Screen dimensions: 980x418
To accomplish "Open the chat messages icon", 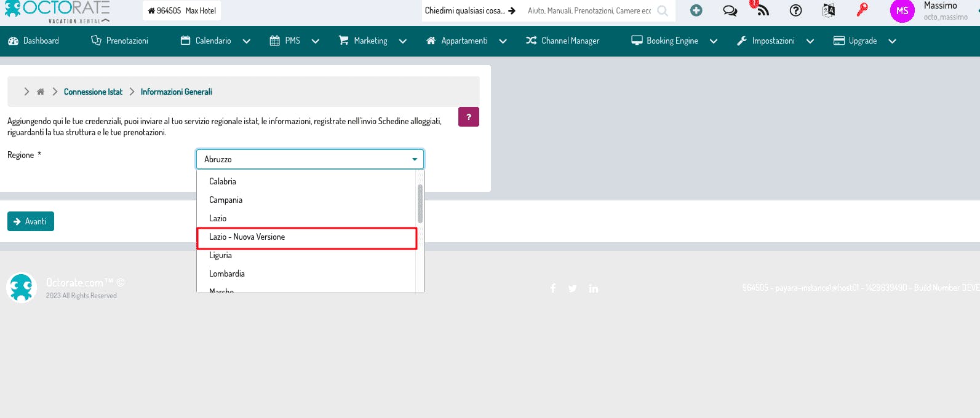I will tap(730, 10).
